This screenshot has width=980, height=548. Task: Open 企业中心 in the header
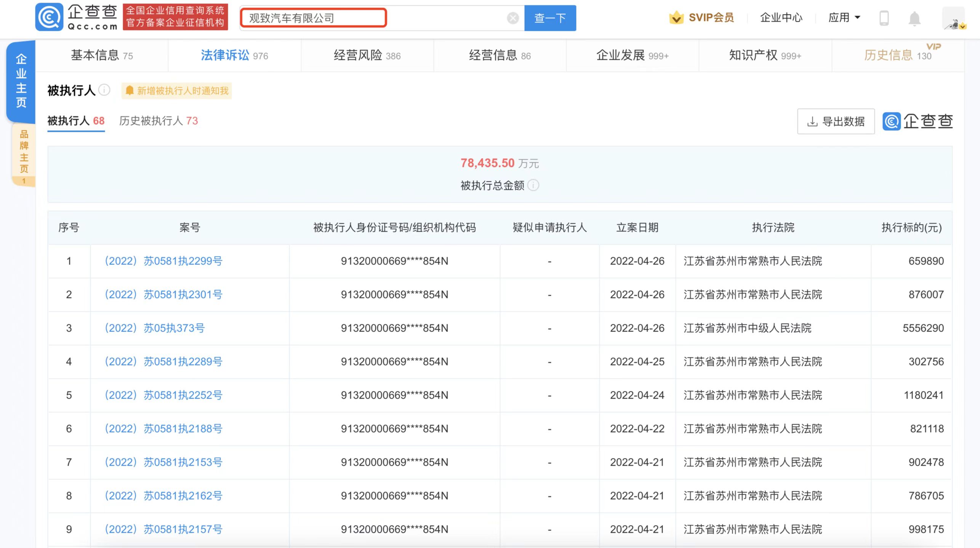pyautogui.click(x=781, y=18)
